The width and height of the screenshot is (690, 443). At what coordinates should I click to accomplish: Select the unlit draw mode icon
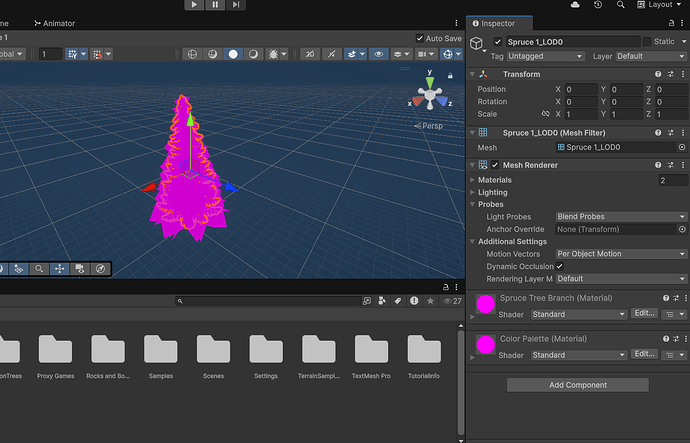(x=253, y=54)
